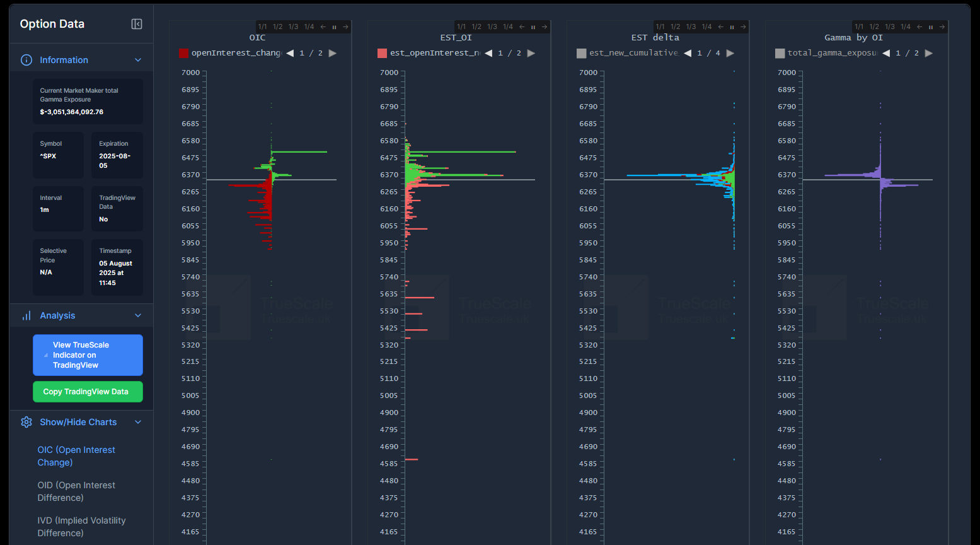This screenshot has height=545, width=980.
Task: Click the red est_openInterest color swatch
Action: coord(382,53)
